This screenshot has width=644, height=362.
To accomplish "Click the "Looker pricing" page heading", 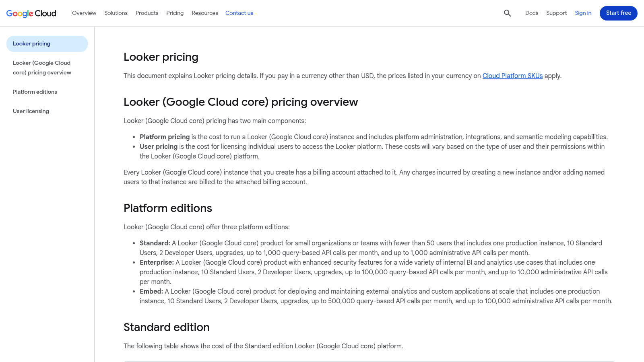I will pyautogui.click(x=161, y=57).
